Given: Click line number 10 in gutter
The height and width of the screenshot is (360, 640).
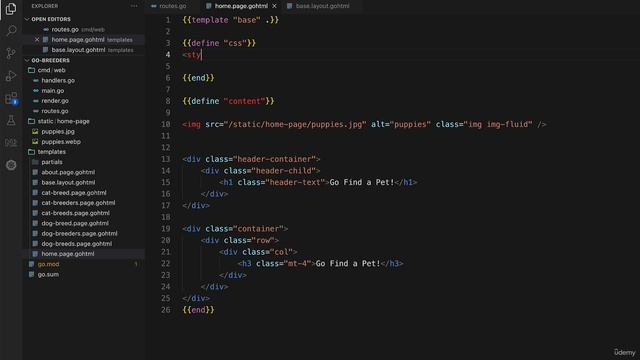Looking at the screenshot, I should (165, 124).
